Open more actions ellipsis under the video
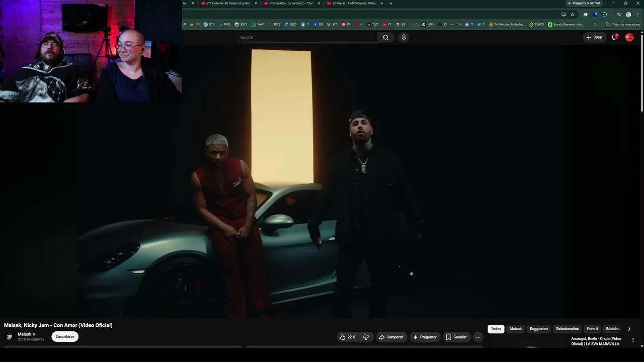The width and height of the screenshot is (644, 362). tap(478, 337)
